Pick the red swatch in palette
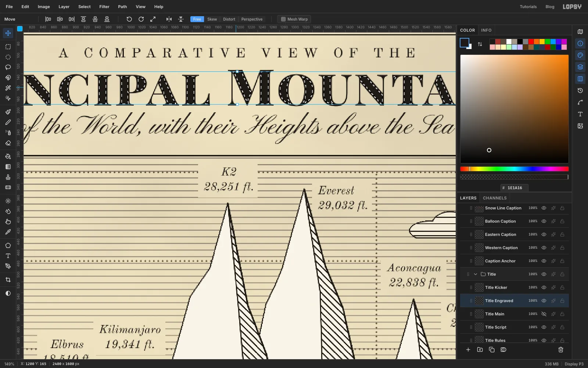Screen dimensions: 588x368 (x=531, y=42)
